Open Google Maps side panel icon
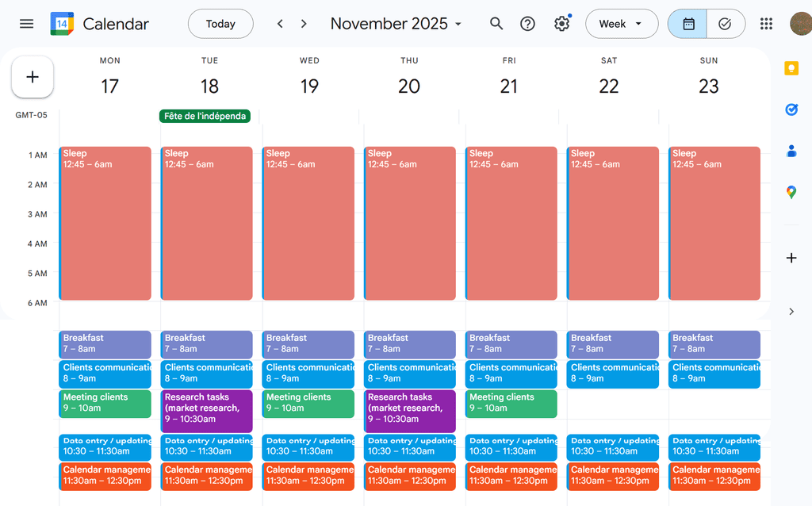The width and height of the screenshot is (812, 506). 791,192
